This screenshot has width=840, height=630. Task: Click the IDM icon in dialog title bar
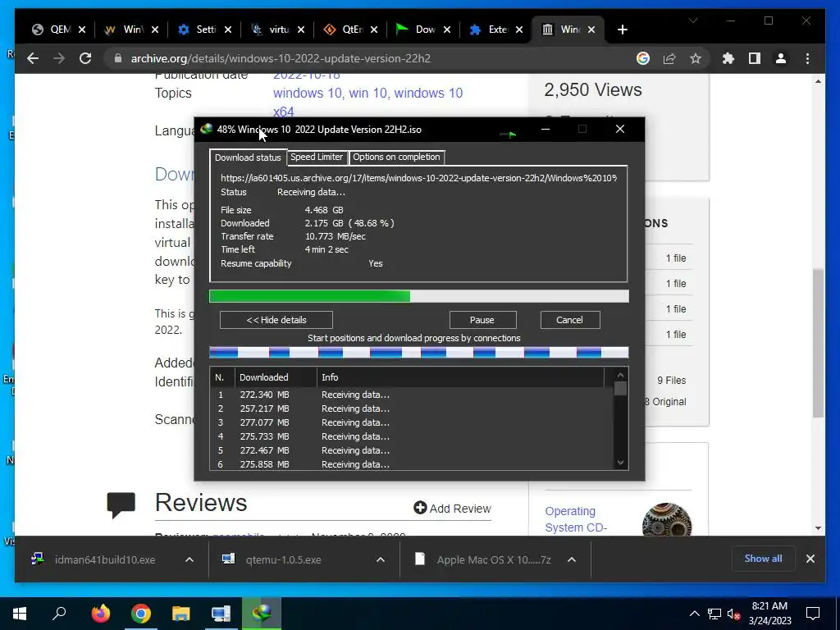[x=206, y=129]
